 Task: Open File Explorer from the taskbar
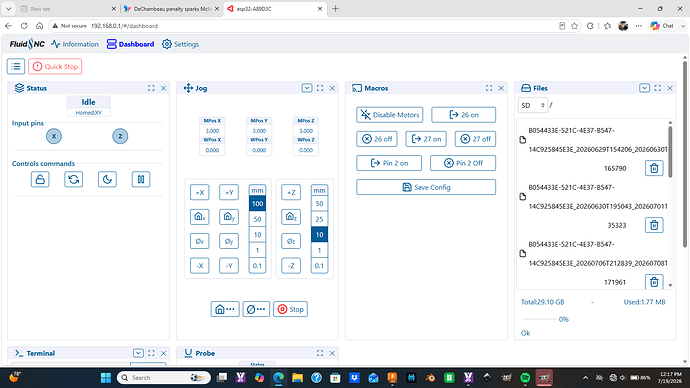(x=297, y=377)
